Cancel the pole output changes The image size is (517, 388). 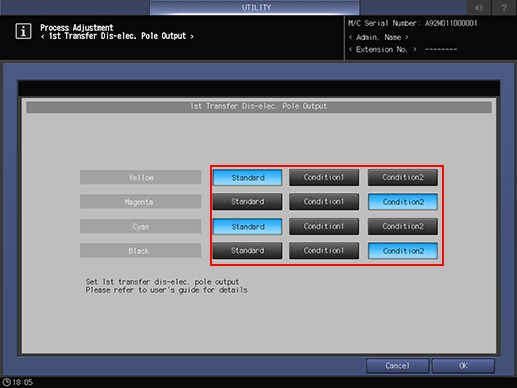click(x=397, y=366)
